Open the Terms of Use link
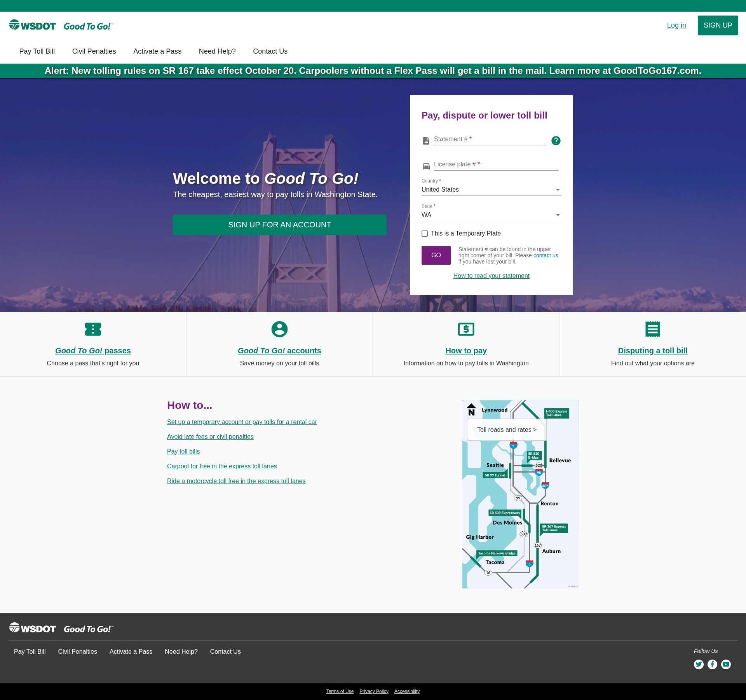 click(x=340, y=691)
